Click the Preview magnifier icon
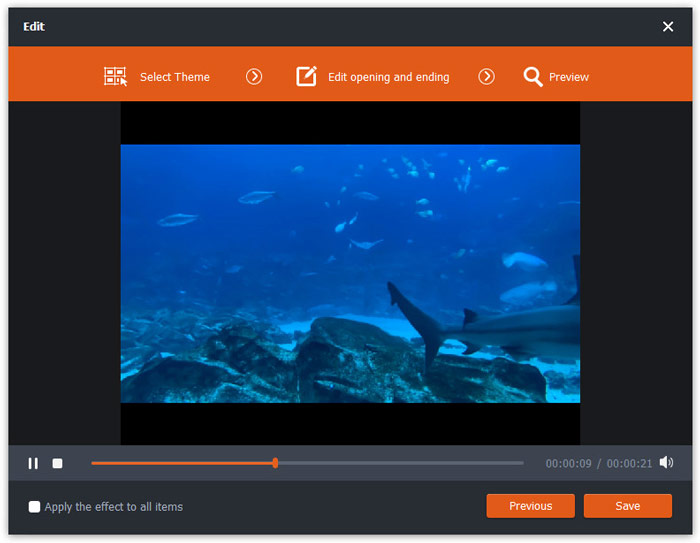 (x=533, y=77)
